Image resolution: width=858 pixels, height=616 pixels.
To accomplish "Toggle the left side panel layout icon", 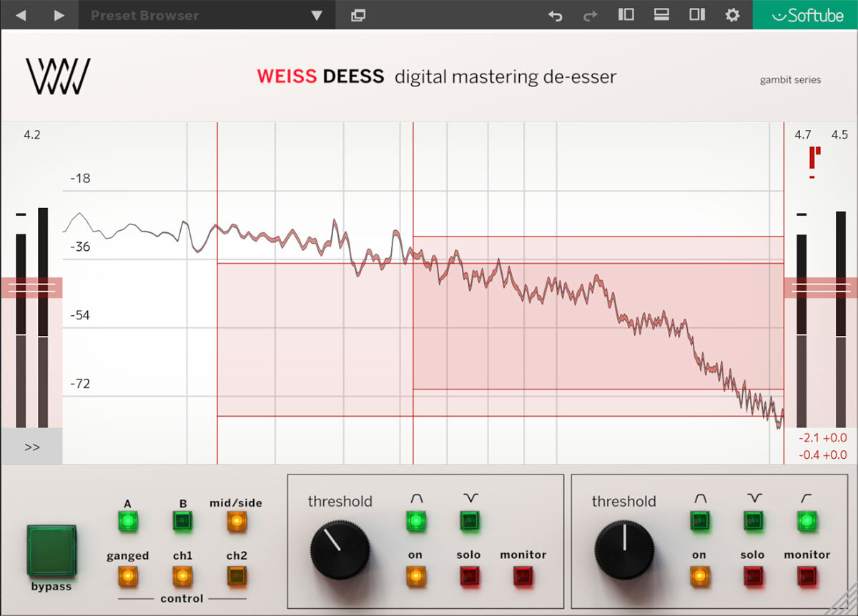I will (626, 14).
